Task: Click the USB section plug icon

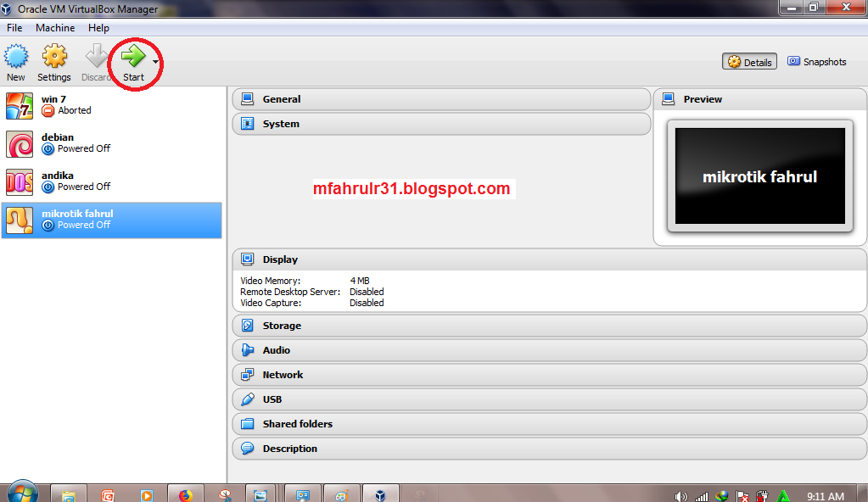Action: [x=248, y=399]
